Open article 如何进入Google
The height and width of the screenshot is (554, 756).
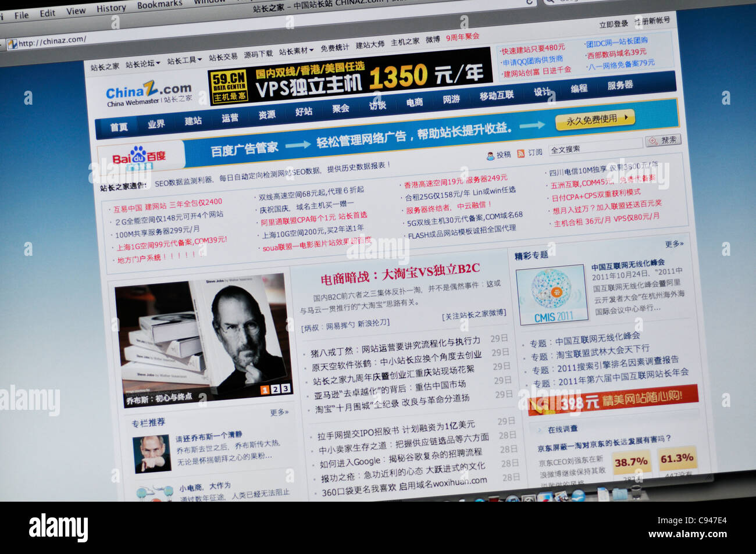pos(401,457)
